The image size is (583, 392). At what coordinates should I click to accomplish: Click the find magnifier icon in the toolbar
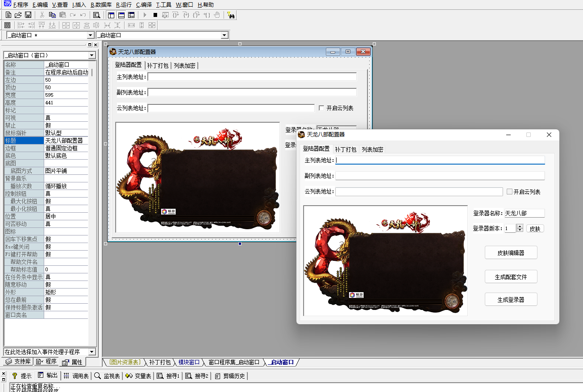click(x=96, y=15)
